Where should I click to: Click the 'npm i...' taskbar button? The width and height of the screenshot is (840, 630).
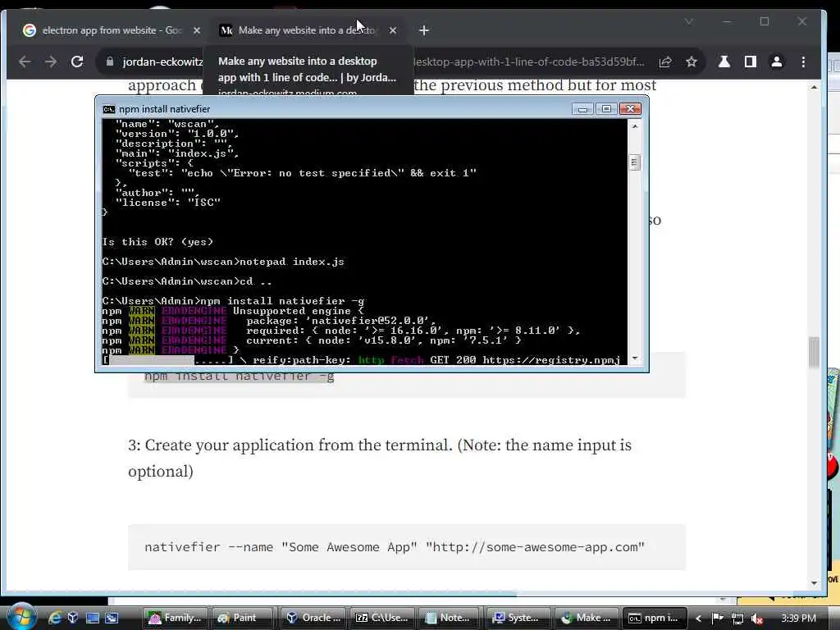[x=655, y=618]
